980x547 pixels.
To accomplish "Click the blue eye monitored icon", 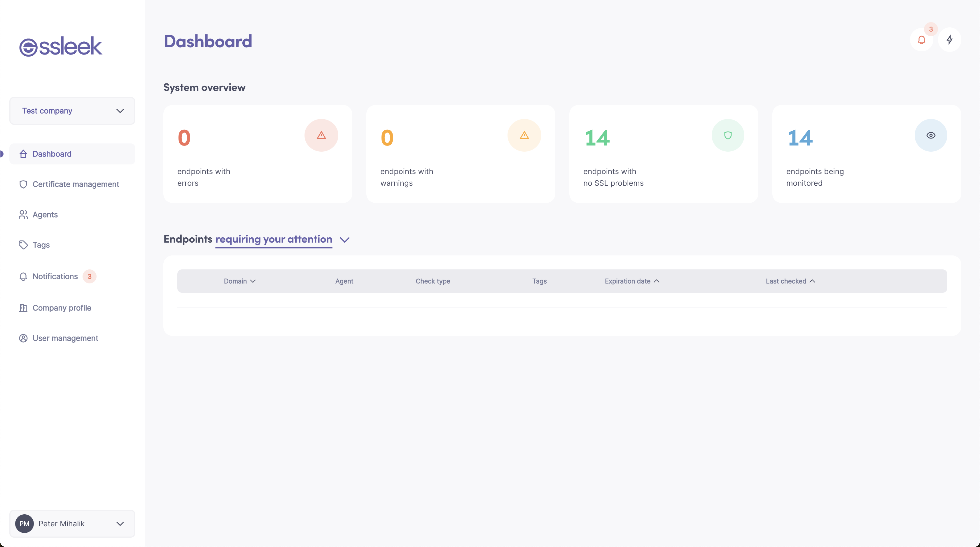I will click(930, 135).
